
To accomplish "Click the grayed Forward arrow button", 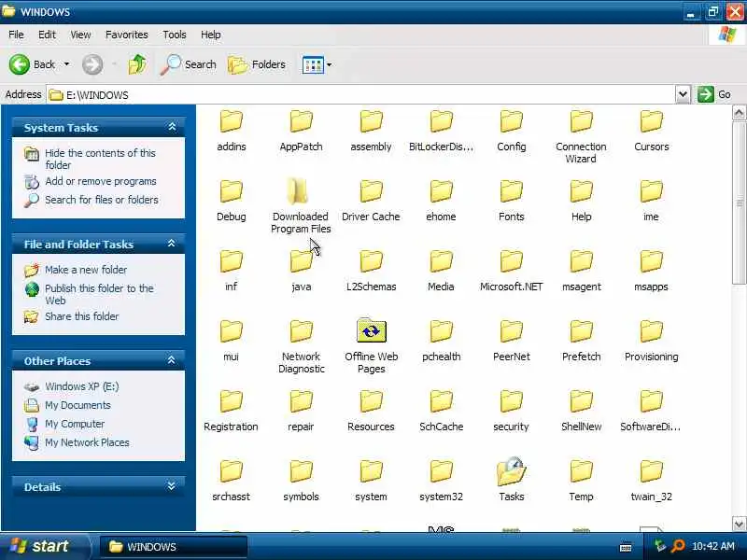I will pyautogui.click(x=92, y=64).
